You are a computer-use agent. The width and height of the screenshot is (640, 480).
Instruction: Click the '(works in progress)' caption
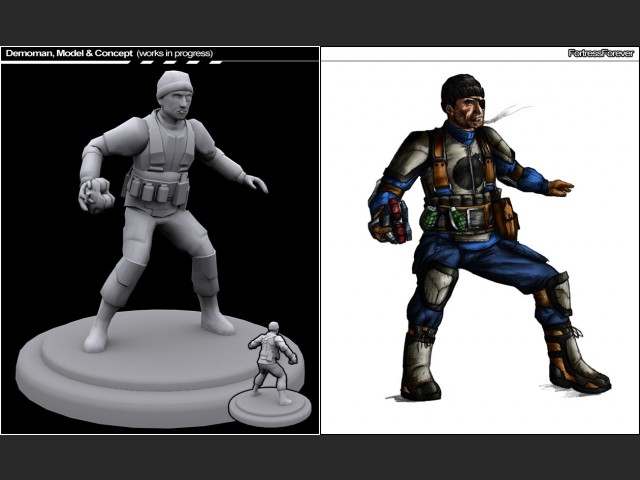click(175, 53)
